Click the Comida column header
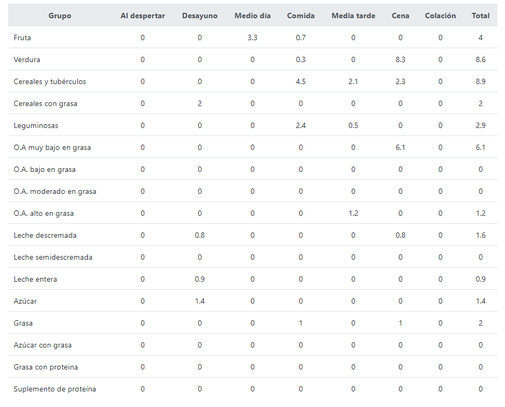 pos(301,16)
